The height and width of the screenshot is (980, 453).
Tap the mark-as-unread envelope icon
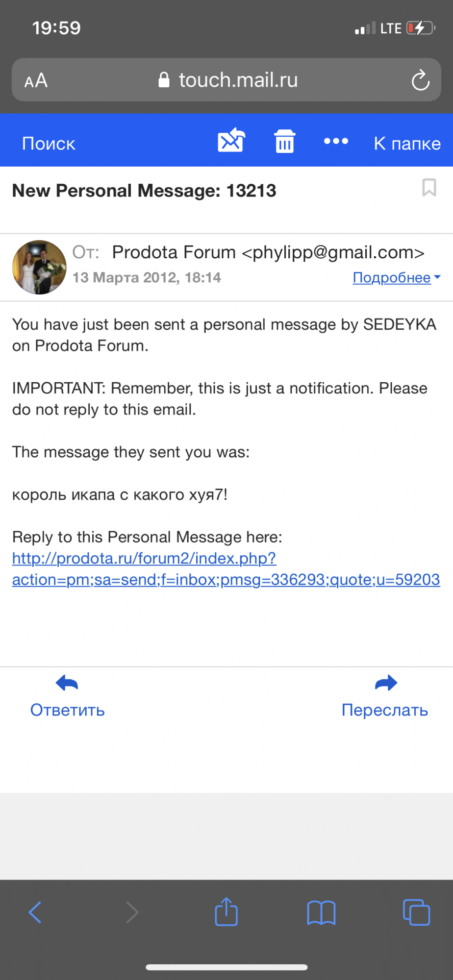click(231, 141)
